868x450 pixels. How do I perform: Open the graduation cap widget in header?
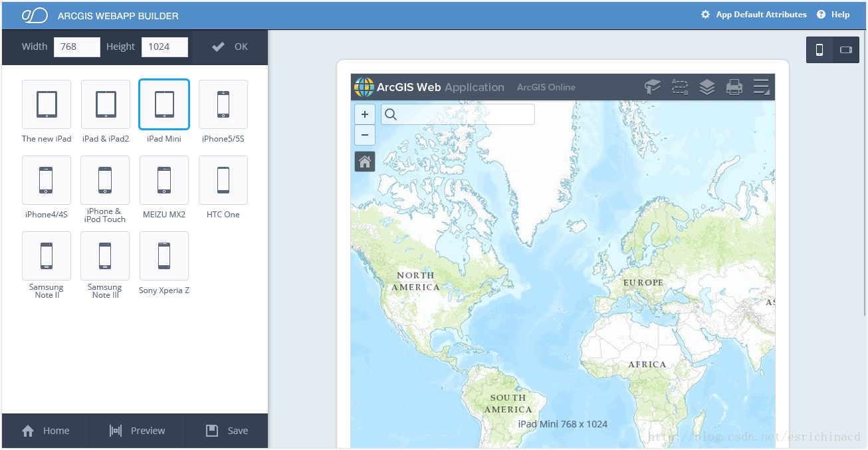pos(653,87)
